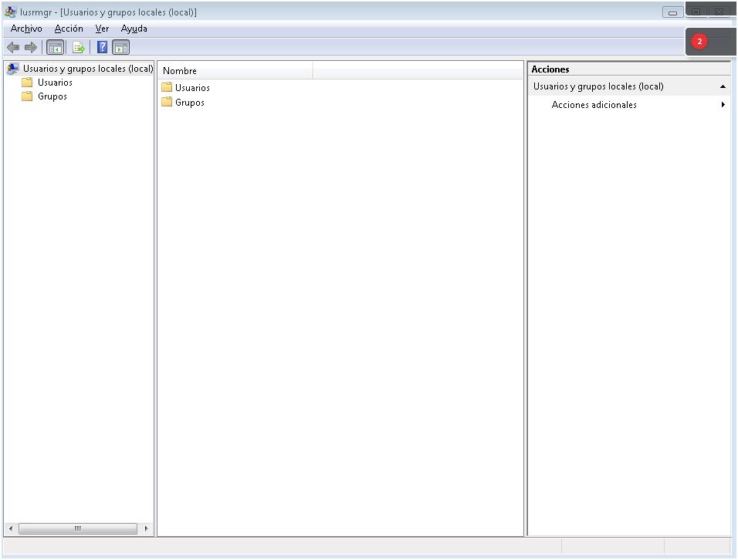Click Grupos folder icon in center list
Image resolution: width=738 pixels, height=560 pixels.
[167, 103]
